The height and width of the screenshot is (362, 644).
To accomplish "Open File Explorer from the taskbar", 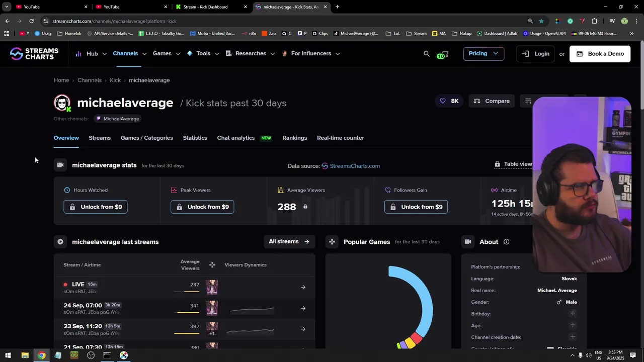I will (x=25, y=355).
